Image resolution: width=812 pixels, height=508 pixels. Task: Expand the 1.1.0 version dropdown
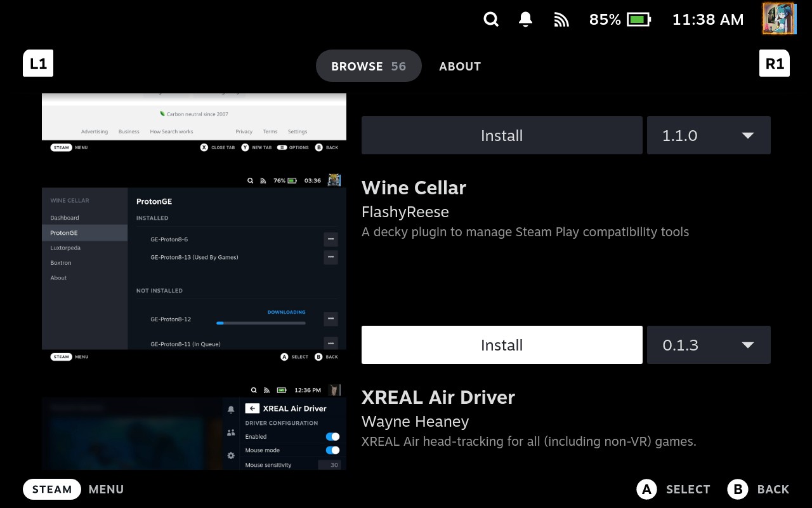coord(709,135)
